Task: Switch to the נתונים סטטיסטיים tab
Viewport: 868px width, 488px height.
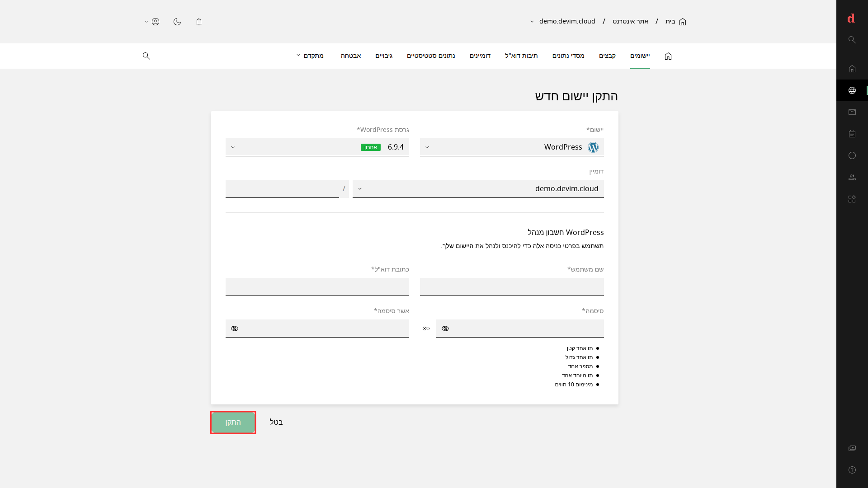Action: point(431,56)
